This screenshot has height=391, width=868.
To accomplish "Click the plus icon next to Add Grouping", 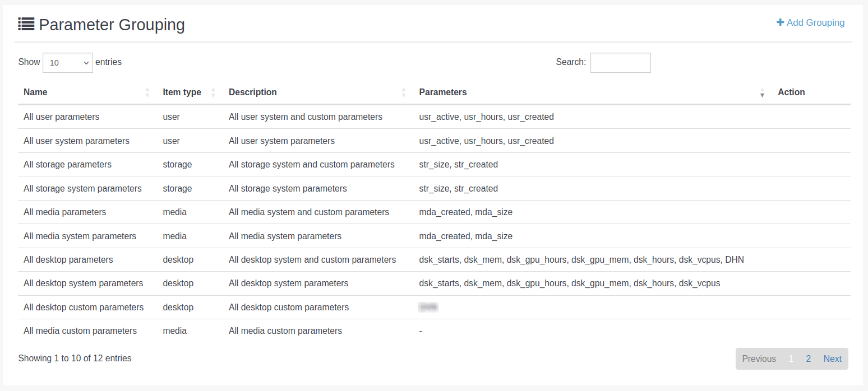I will click(780, 22).
